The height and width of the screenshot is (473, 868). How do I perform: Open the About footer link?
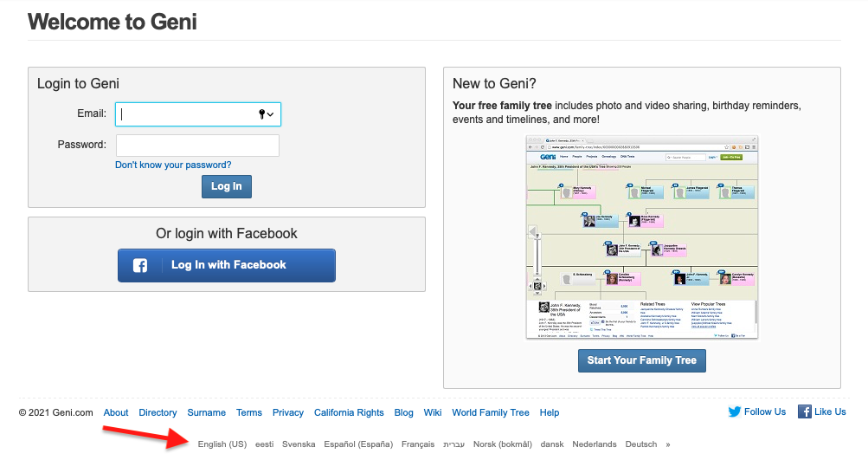[116, 413]
